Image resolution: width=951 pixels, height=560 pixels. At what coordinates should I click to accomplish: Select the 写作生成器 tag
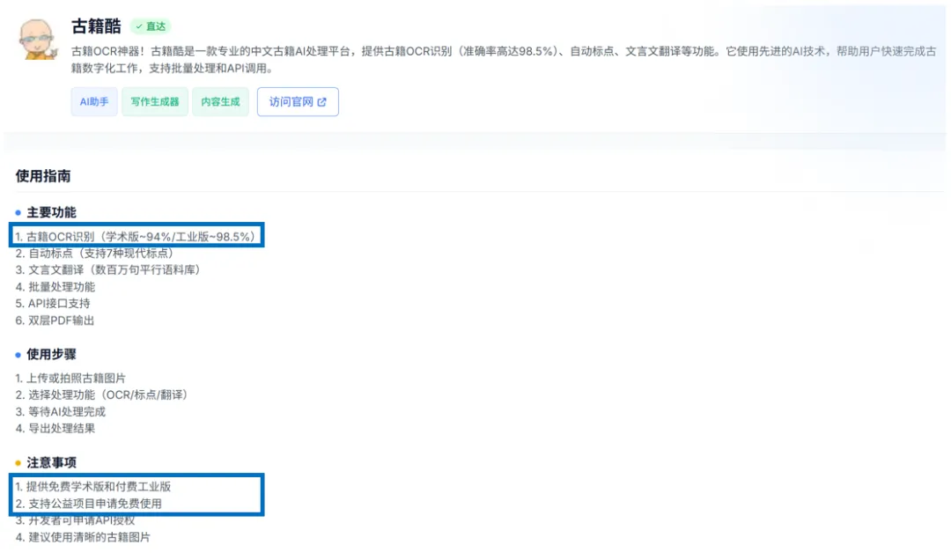[155, 102]
